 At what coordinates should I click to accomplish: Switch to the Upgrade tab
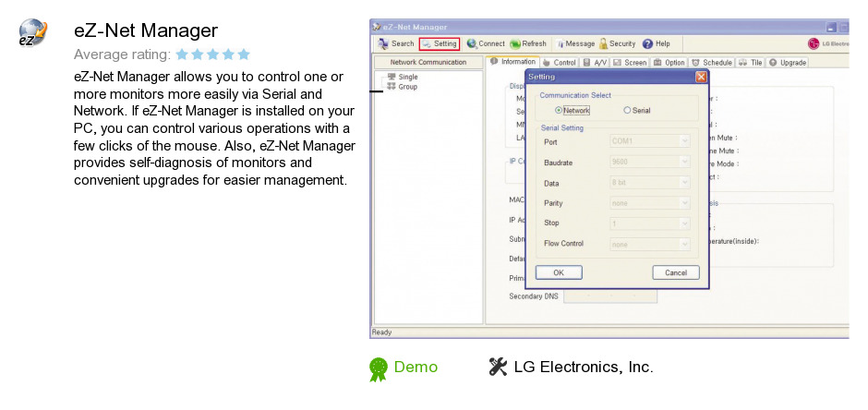coord(787,63)
